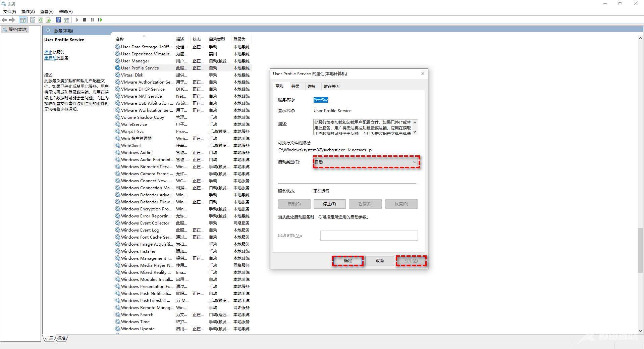Viewport: 644px width, 349px height.
Task: Click the Export List toolbar icon
Action: click(48, 20)
